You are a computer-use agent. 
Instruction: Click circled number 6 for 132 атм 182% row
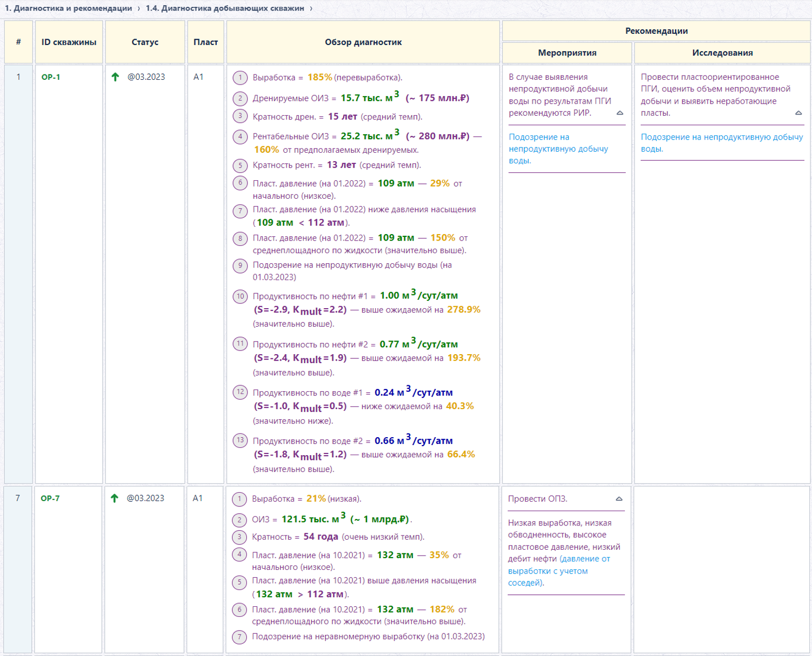(239, 610)
